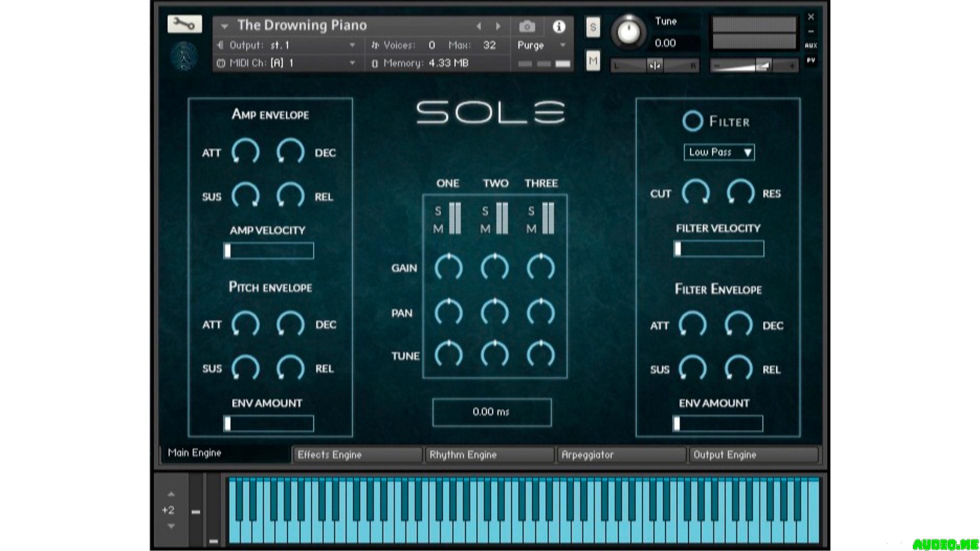Open the MIDI Ch channel dropdown
Image resolution: width=980 pixels, height=551 pixels.
pos(287,63)
